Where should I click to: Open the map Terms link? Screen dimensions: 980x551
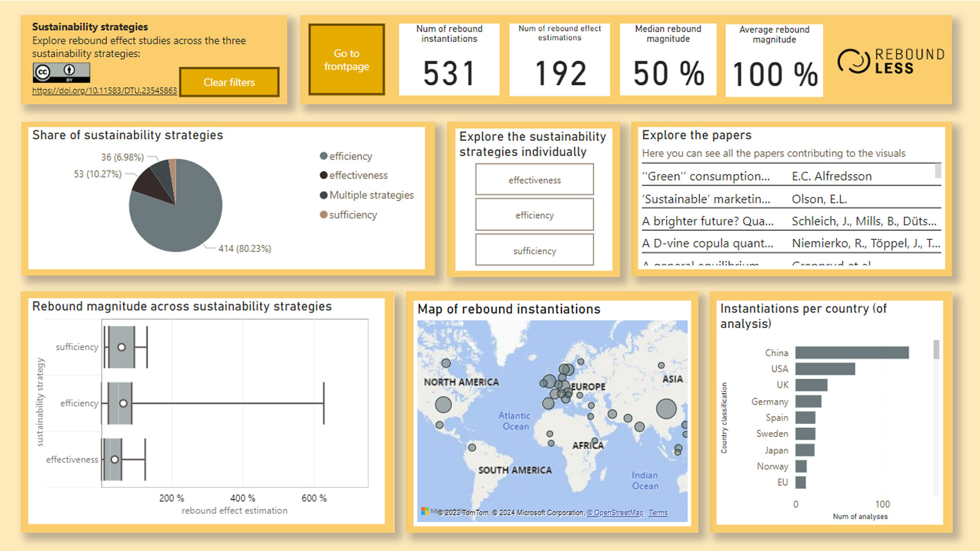pyautogui.click(x=658, y=513)
